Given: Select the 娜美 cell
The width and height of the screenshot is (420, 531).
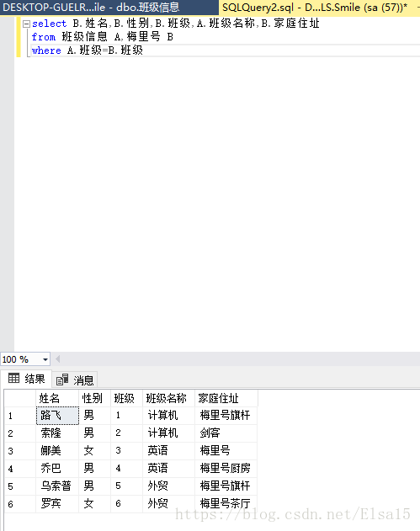Looking at the screenshot, I should pos(57,451).
